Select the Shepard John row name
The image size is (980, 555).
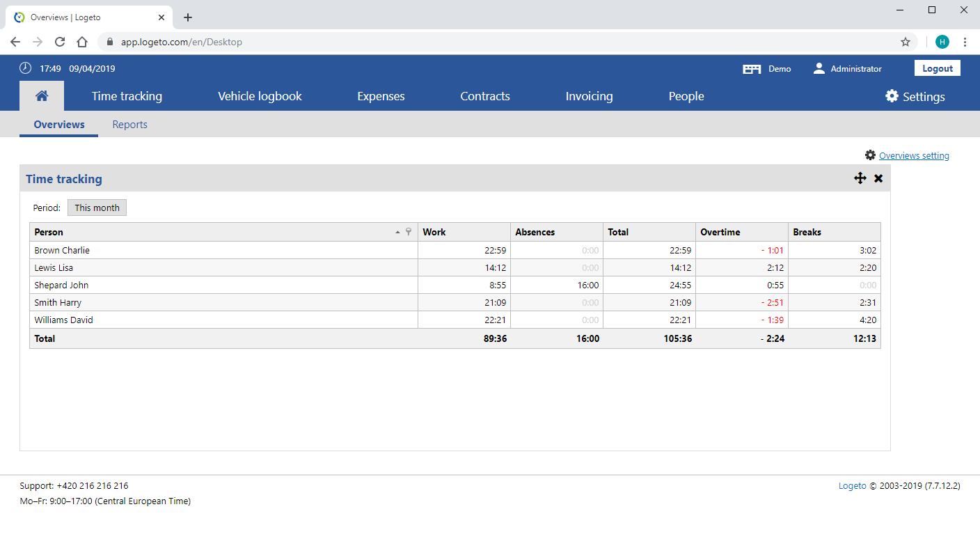(61, 285)
